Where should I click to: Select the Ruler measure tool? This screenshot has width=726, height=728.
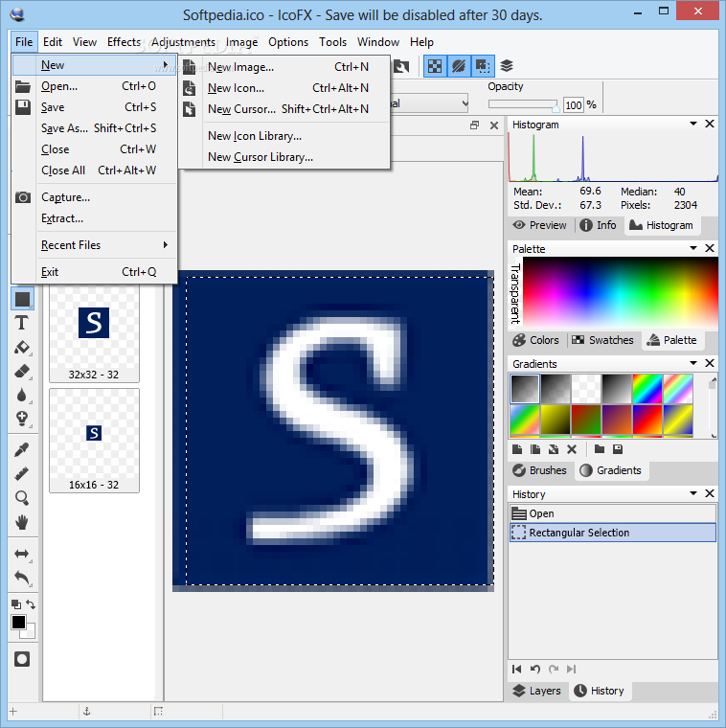pyautogui.click(x=22, y=473)
